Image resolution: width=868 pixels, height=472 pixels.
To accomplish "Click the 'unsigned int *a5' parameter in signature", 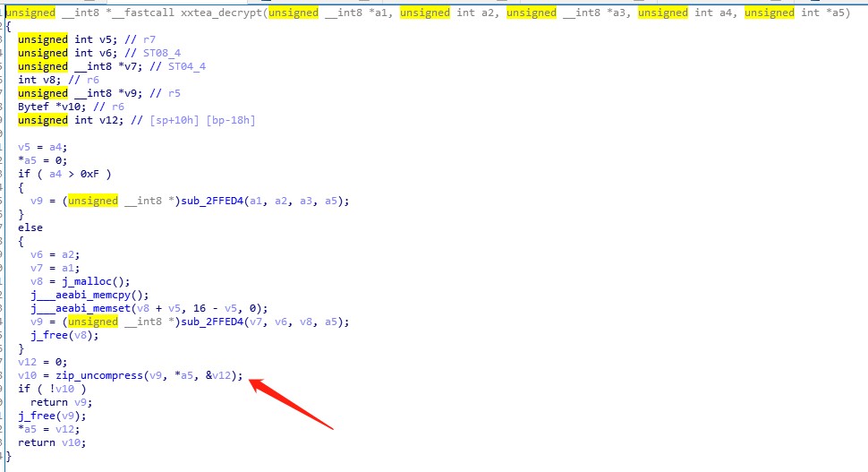I will coord(794,13).
